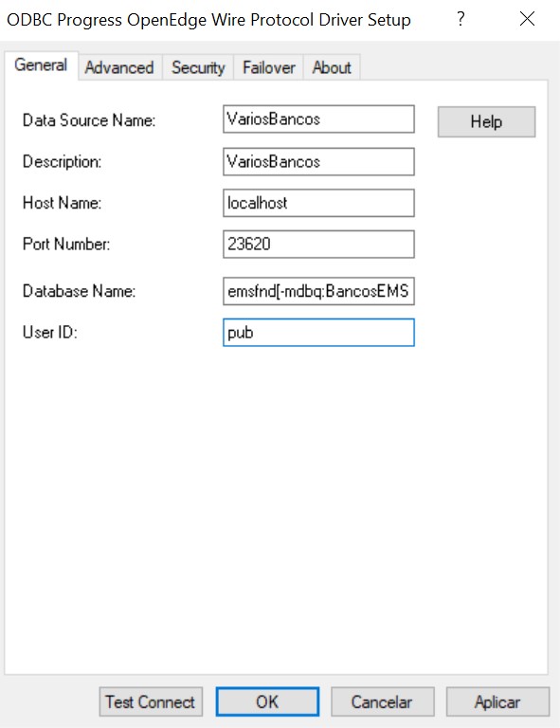Click the 'Port Number:' label
Image resolution: width=560 pixels, height=728 pixels.
[66, 245]
